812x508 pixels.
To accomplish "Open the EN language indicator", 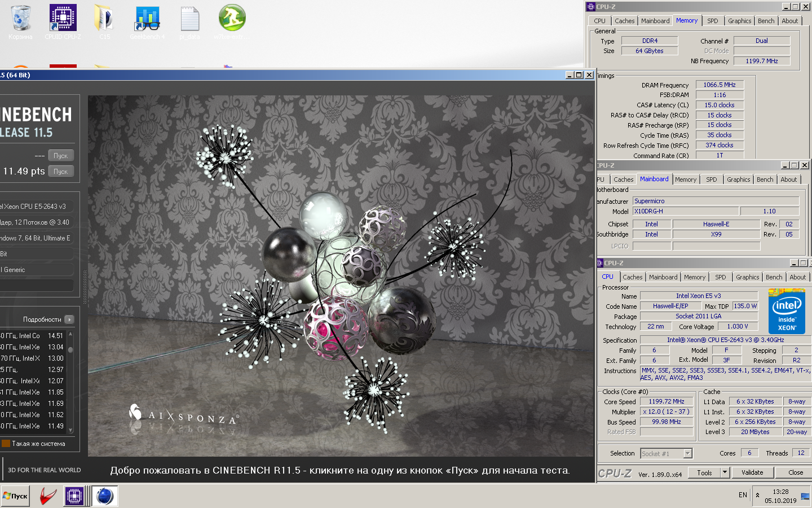I will click(x=743, y=495).
